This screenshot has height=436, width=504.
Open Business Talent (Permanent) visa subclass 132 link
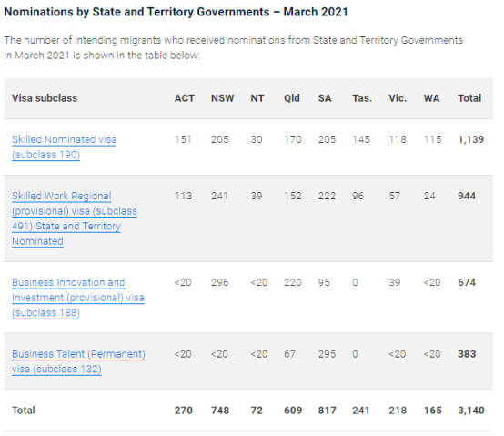point(78,361)
